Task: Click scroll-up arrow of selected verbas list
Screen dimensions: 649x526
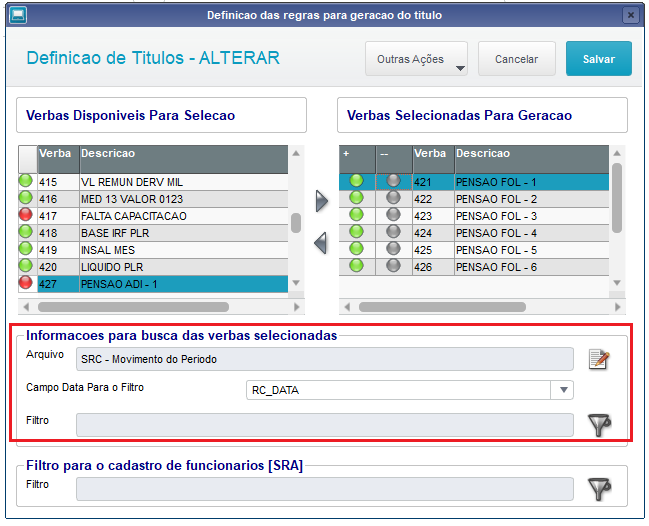Action: (x=617, y=153)
